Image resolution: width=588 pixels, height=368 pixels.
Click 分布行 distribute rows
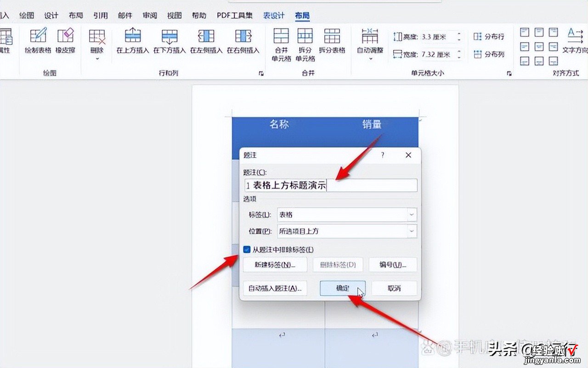(489, 37)
